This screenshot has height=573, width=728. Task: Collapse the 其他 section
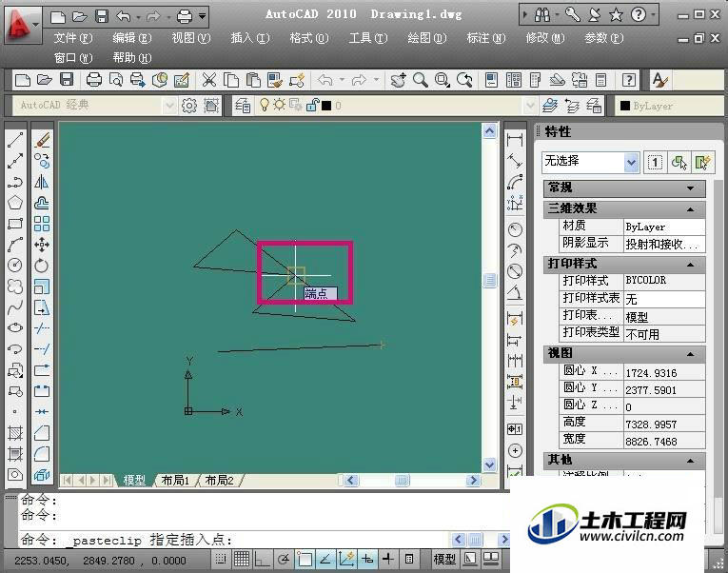[x=690, y=461]
